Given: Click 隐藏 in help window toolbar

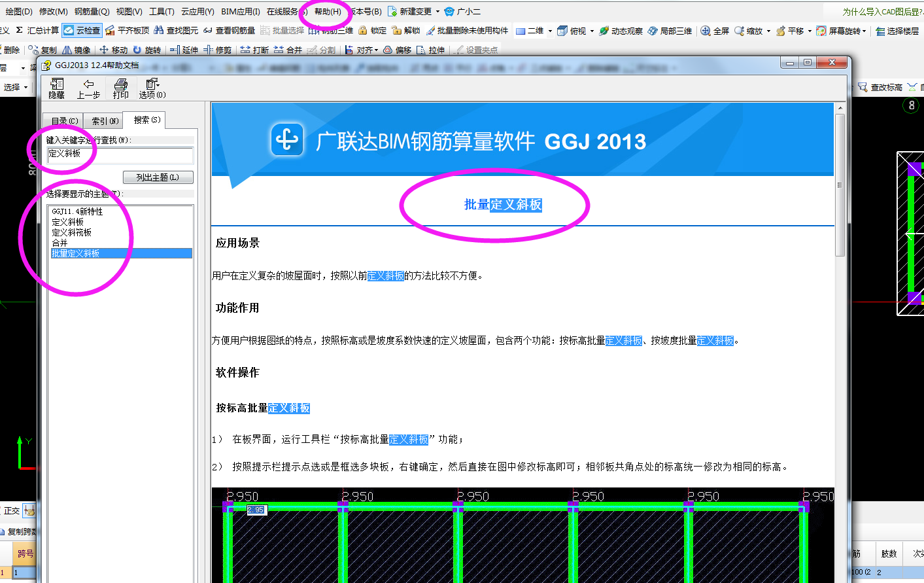Looking at the screenshot, I should [57, 88].
